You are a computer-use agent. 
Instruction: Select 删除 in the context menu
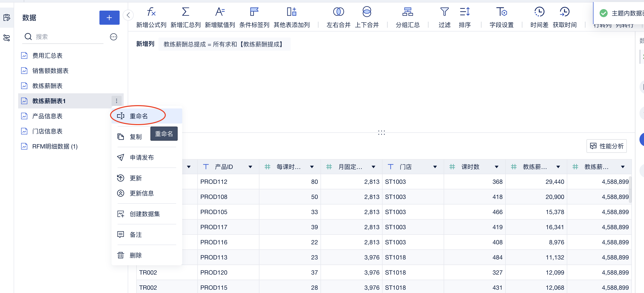pos(136,255)
